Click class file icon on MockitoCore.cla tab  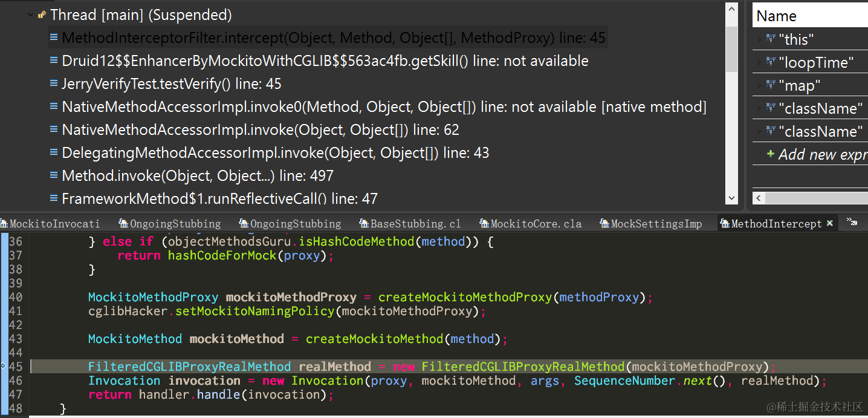click(484, 224)
